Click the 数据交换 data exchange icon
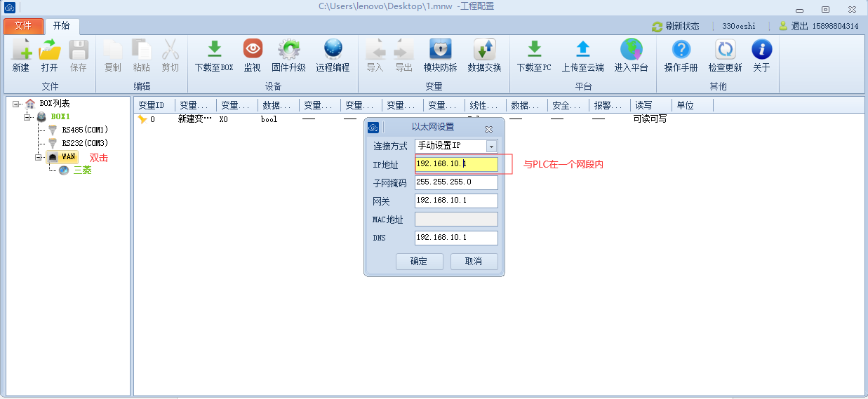 (485, 50)
